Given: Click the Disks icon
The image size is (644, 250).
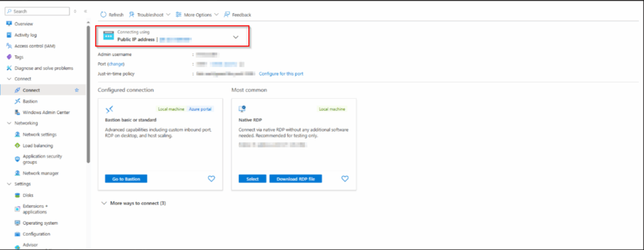Looking at the screenshot, I should tap(17, 195).
